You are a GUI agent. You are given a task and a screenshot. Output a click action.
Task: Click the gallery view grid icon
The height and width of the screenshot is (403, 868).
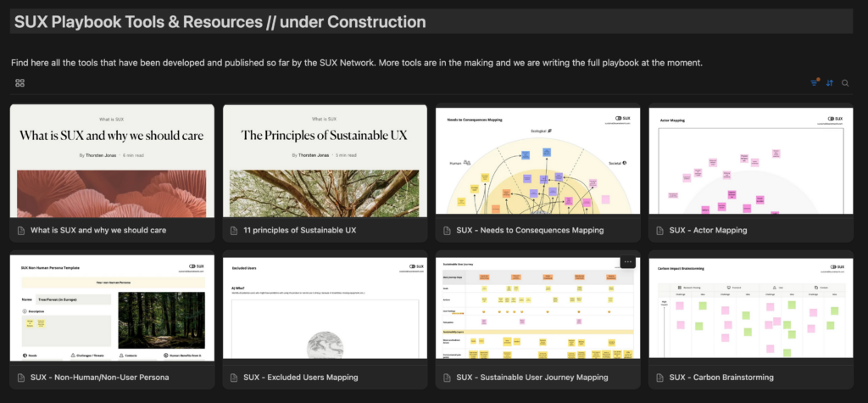coord(20,83)
